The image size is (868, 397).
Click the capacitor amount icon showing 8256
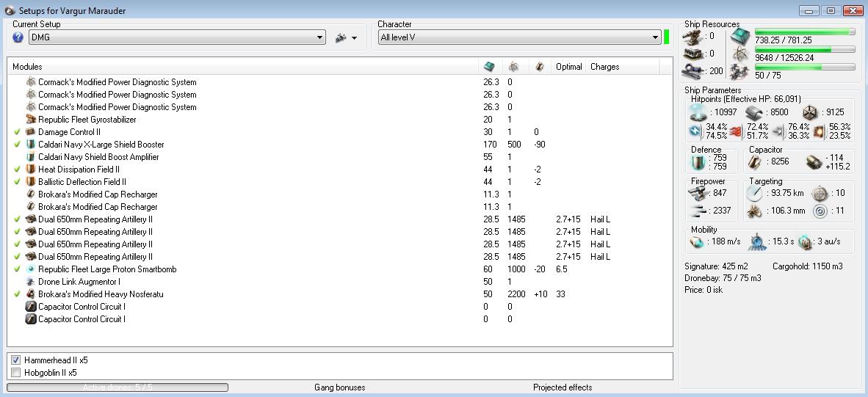[755, 161]
